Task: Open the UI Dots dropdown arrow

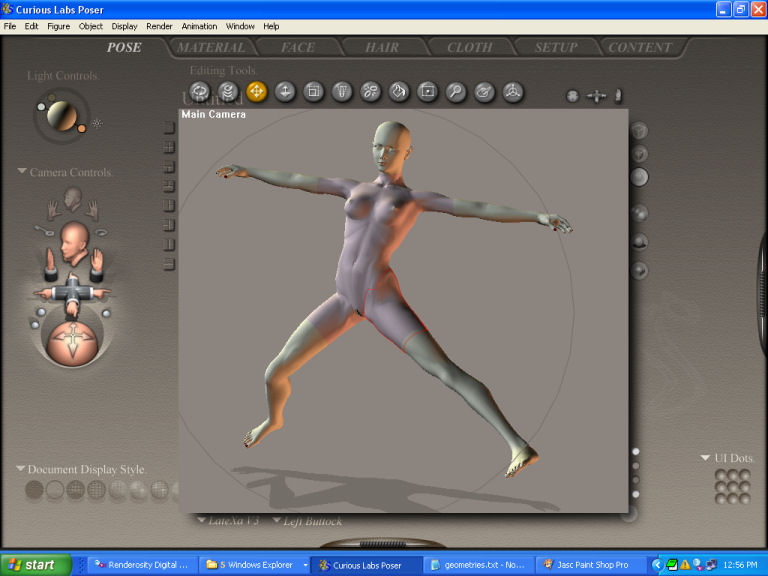Action: (706, 458)
